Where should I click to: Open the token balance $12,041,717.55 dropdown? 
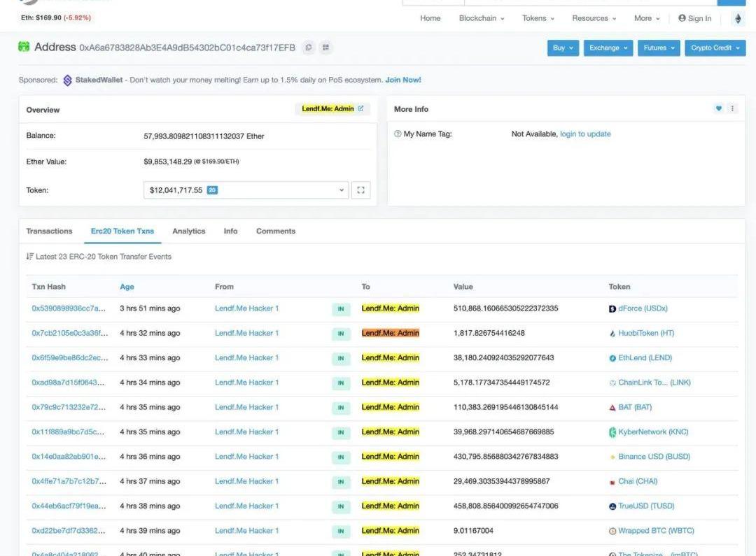click(x=246, y=190)
